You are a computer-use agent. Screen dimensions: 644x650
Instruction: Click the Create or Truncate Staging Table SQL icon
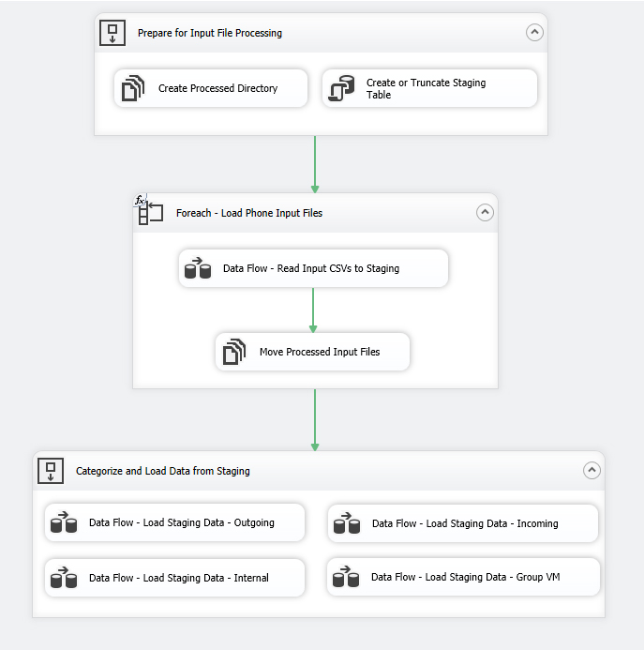tap(342, 89)
